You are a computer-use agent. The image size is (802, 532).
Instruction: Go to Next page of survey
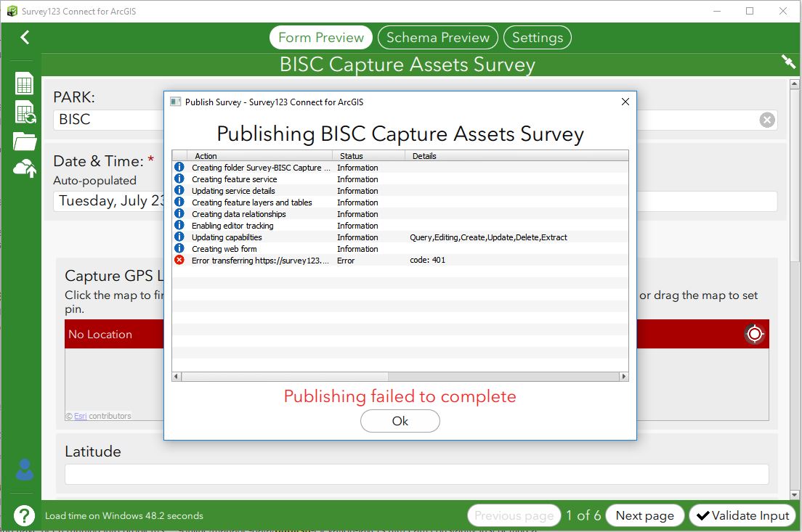(x=644, y=515)
